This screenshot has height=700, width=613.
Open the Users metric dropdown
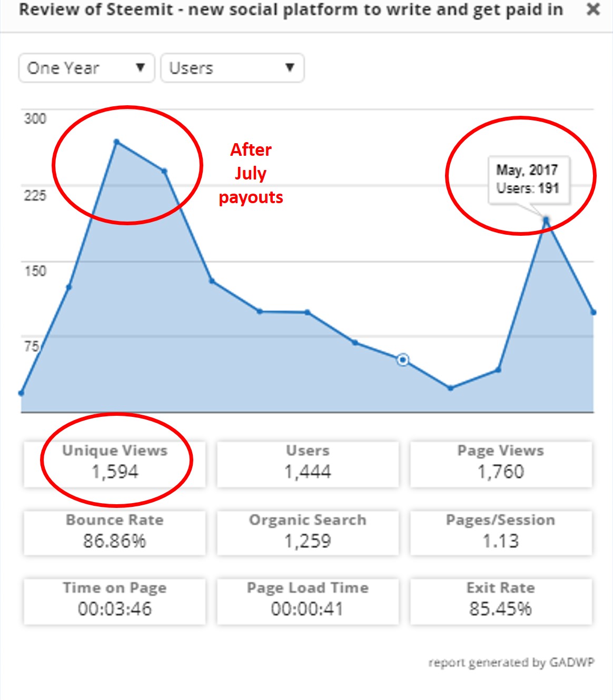pyautogui.click(x=232, y=68)
